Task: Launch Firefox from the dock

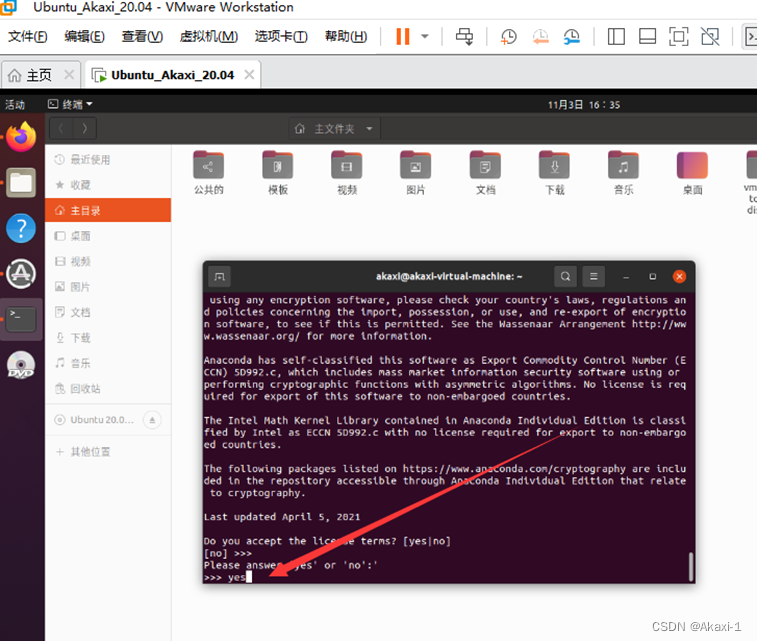Action: pyautogui.click(x=21, y=137)
